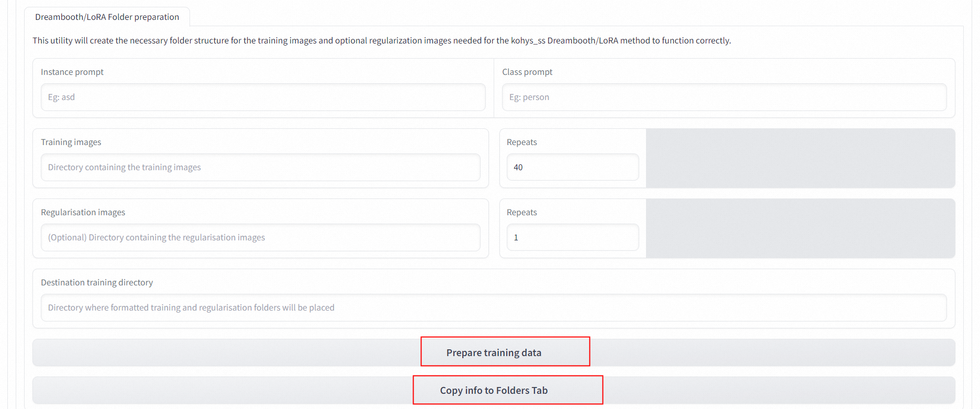Click Copy info to Folders Tab button
980x409 pixels.
[x=494, y=390]
